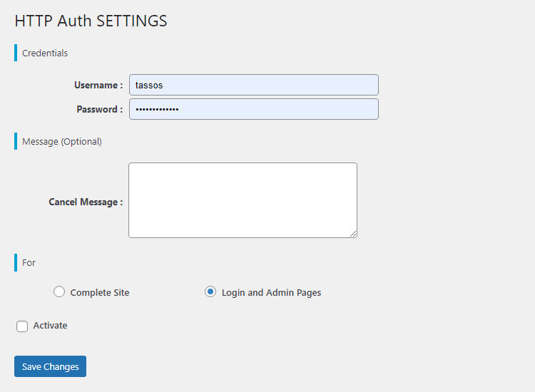The width and height of the screenshot is (535, 392).
Task: Click the Password input field
Action: (254, 109)
